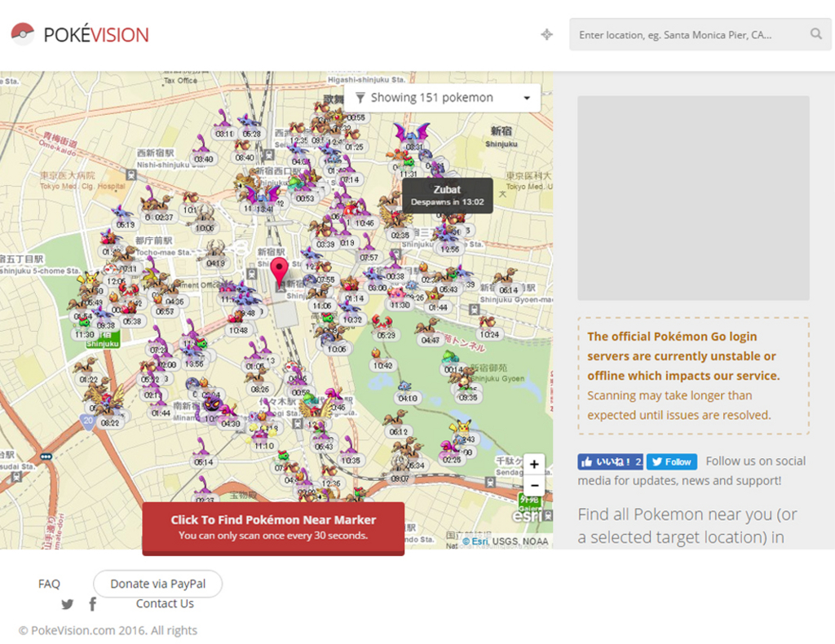The image size is (835, 644).
Task: Select the Rattata marker with 06:19 timer
Action: coord(124,217)
